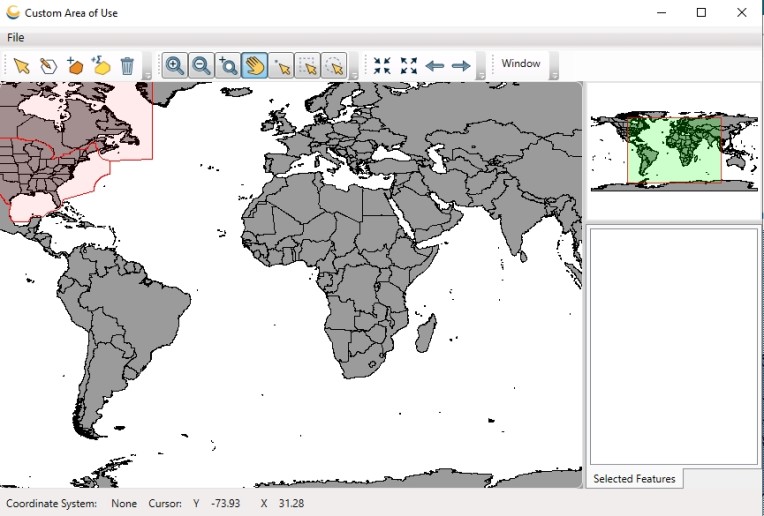Viewport: 764px width, 516px height.
Task: Toggle the pan hand tool
Action: pyautogui.click(x=255, y=66)
